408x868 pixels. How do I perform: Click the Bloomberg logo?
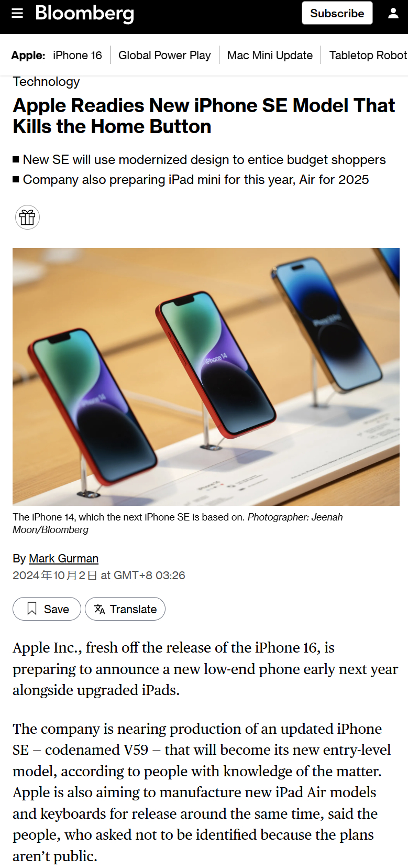[x=84, y=13]
